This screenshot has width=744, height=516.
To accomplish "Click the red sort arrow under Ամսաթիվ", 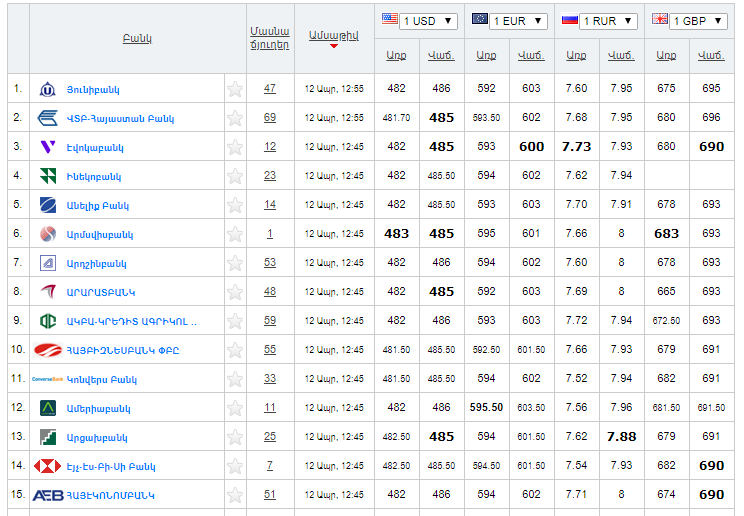I will tap(334, 46).
